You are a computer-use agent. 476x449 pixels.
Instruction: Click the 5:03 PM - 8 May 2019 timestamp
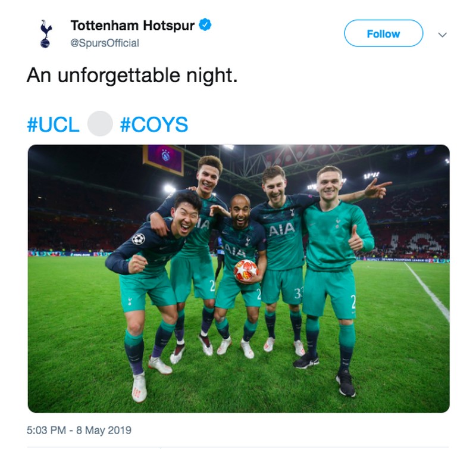click(x=79, y=430)
